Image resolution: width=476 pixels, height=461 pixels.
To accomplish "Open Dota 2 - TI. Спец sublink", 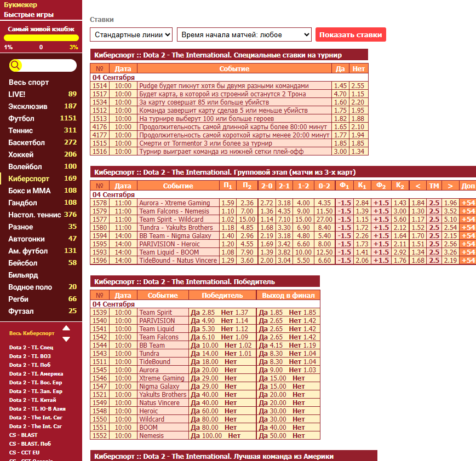I will (x=31, y=348).
